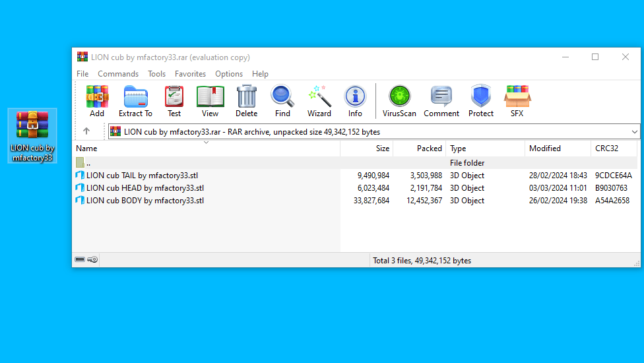Click size value 33,827,684

click(x=371, y=201)
